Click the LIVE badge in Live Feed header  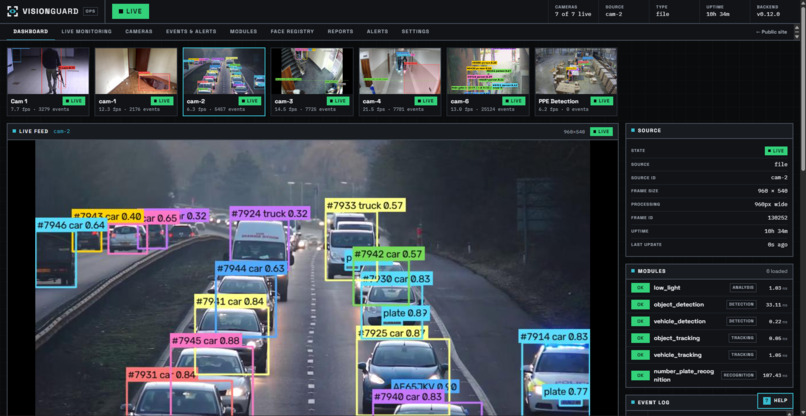coord(601,132)
